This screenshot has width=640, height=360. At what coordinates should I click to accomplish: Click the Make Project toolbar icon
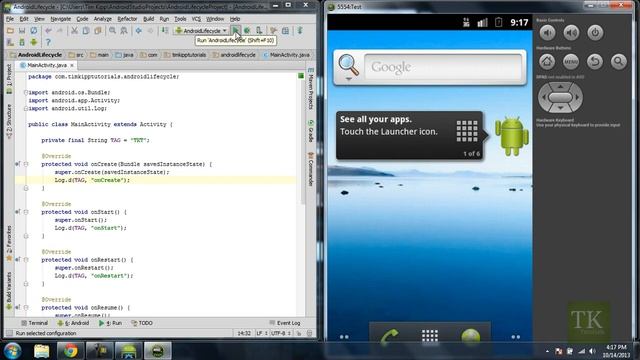coord(165,31)
